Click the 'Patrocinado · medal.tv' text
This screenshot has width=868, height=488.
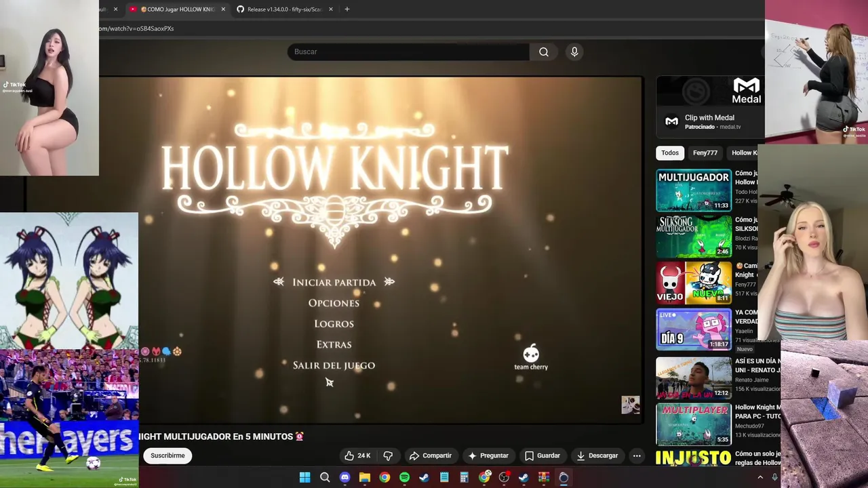pos(713,127)
